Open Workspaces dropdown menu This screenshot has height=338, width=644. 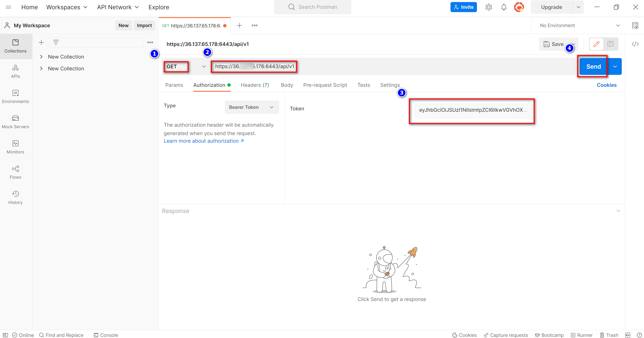(67, 7)
